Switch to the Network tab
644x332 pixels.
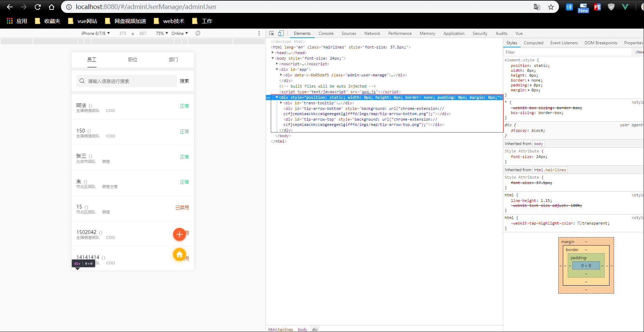pyautogui.click(x=372, y=33)
